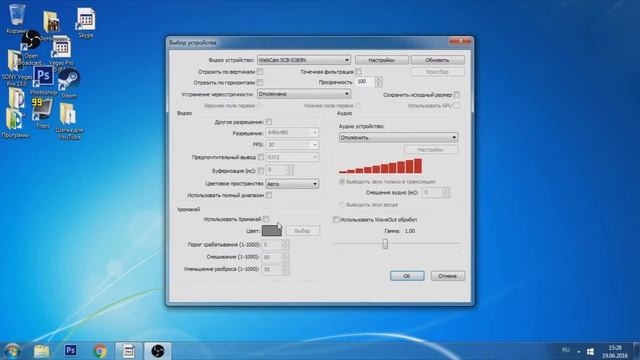Open the Windows Start menu
Screen dimensions: 640x360
[12, 351]
